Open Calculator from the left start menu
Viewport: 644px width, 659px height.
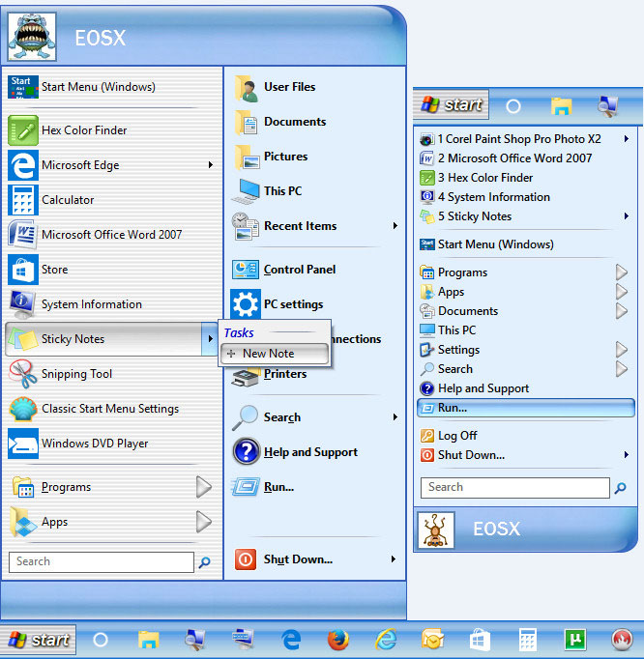coord(111,200)
